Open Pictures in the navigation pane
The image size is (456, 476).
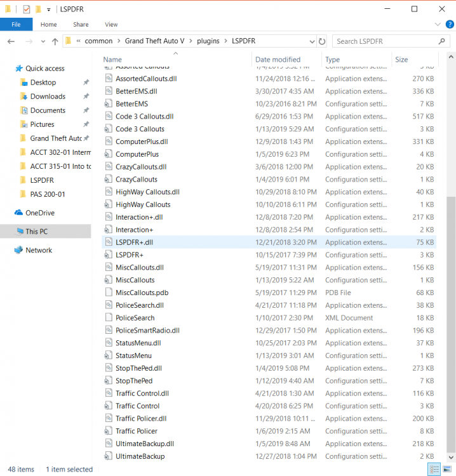[x=42, y=124]
